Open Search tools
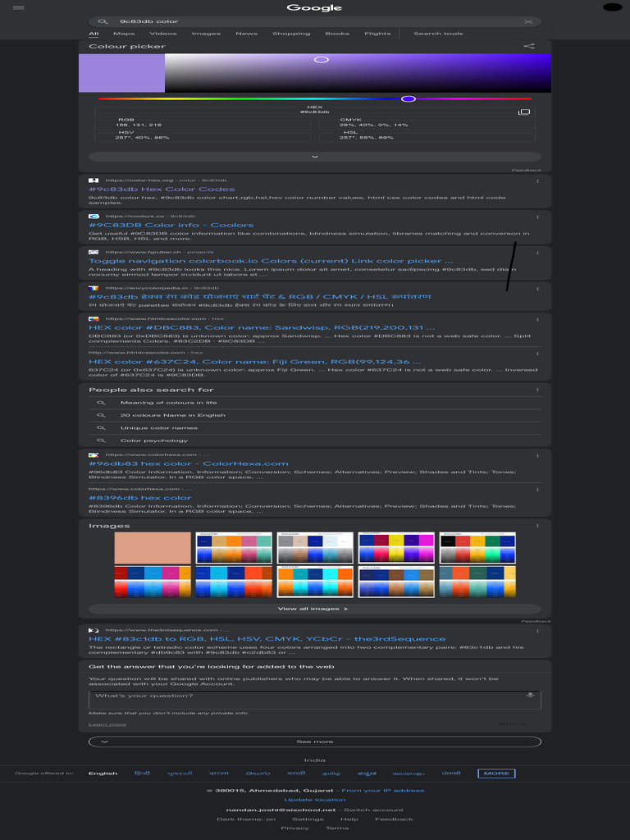630x840 pixels. [438, 34]
